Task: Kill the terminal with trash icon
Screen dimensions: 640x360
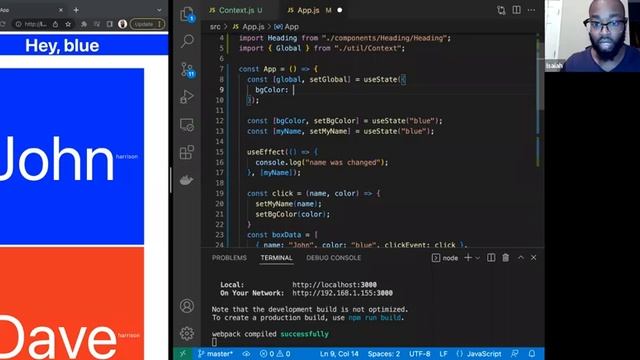Action: pos(506,258)
